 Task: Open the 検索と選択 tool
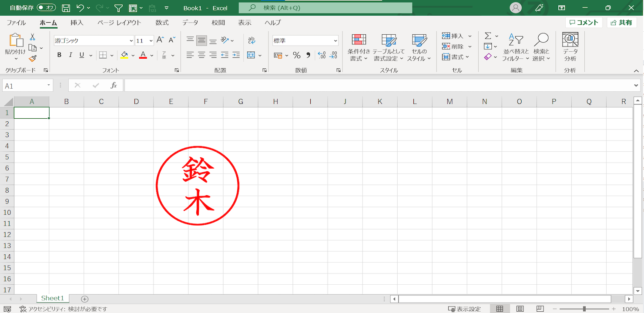point(542,47)
